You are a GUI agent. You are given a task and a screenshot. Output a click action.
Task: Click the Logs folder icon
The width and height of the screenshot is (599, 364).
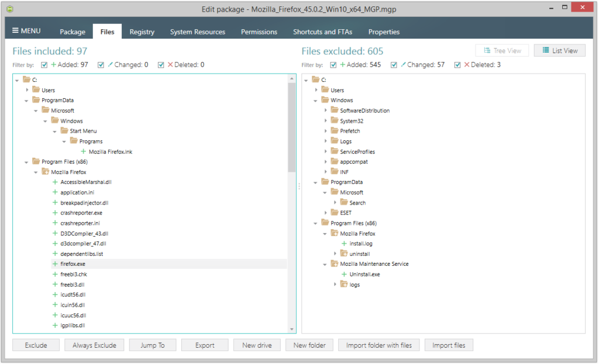pyautogui.click(x=335, y=141)
